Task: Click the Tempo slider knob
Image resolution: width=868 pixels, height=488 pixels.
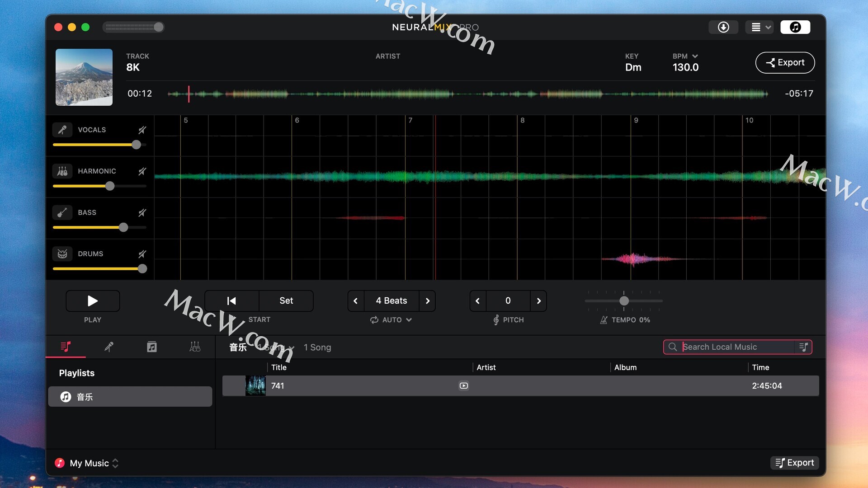Action: (x=624, y=301)
